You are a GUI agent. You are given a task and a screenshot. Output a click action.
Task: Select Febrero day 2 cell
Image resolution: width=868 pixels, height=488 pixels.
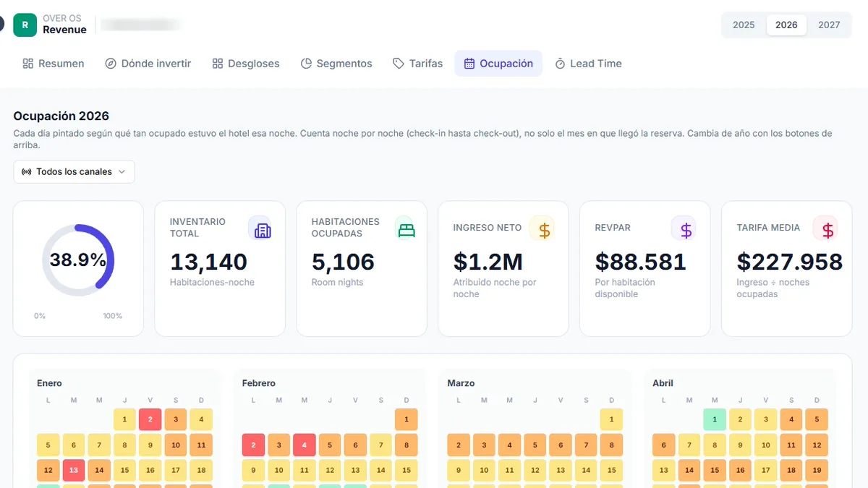253,445
